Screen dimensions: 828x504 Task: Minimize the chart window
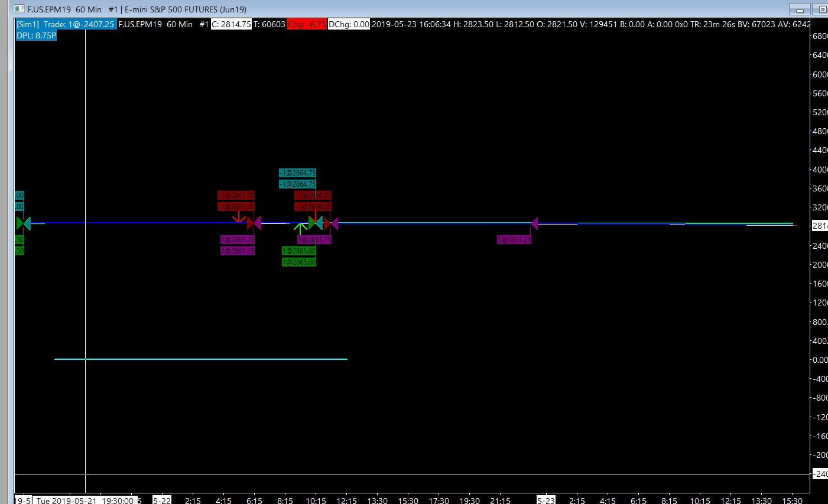click(800, 9)
